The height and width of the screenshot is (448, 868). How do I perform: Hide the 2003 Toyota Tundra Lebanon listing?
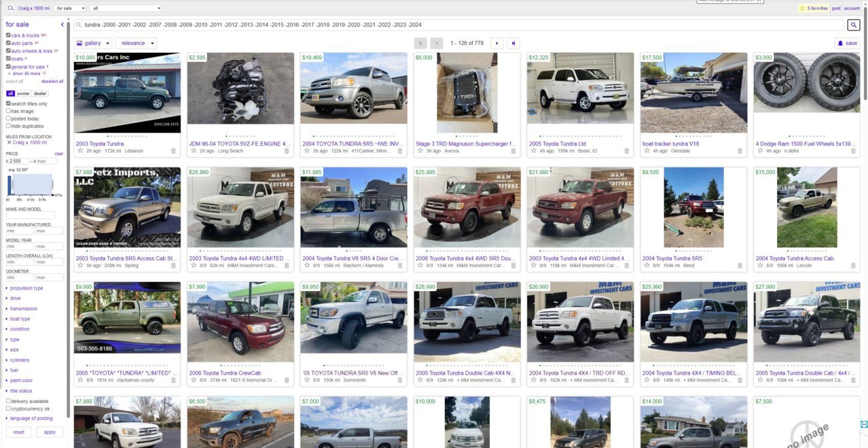173,151
